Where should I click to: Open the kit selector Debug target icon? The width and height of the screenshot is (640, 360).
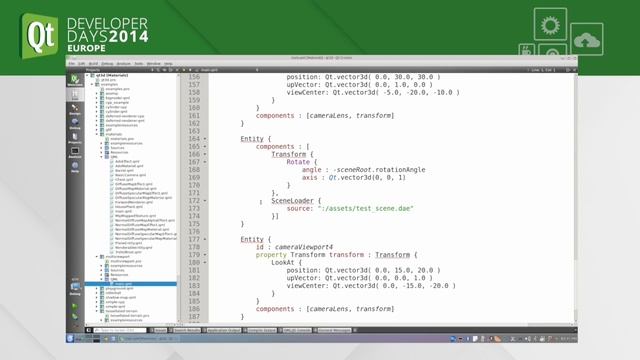pyautogui.click(x=75, y=287)
